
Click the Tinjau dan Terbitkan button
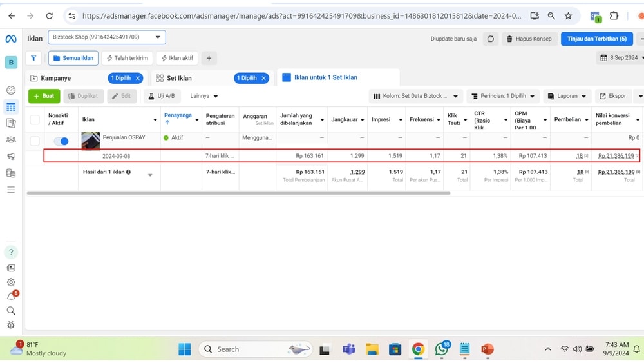pyautogui.click(x=596, y=39)
